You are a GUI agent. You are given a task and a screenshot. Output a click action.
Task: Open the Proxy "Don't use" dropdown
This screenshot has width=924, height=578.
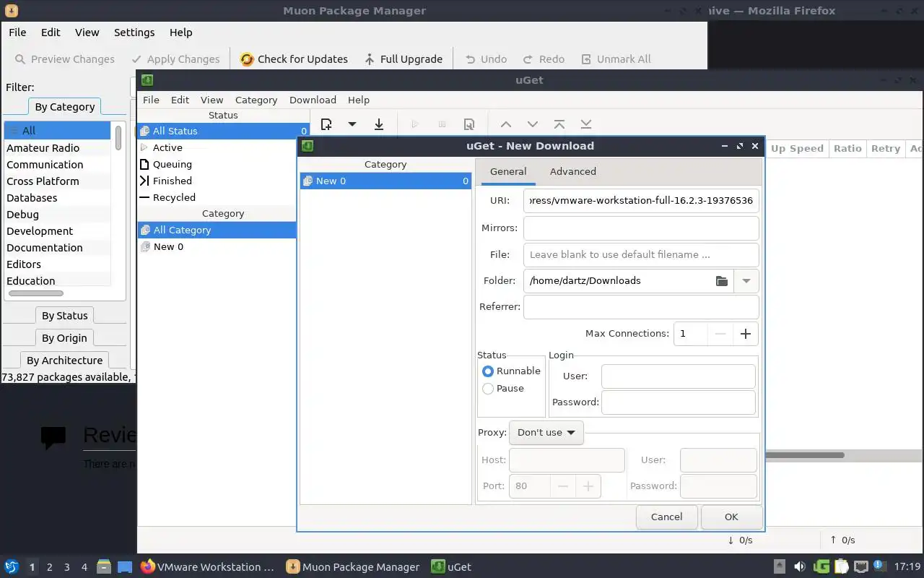coord(546,432)
